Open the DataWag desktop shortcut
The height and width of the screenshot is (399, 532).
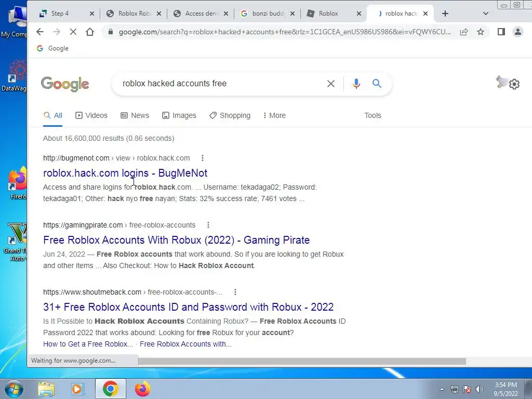pos(14,75)
